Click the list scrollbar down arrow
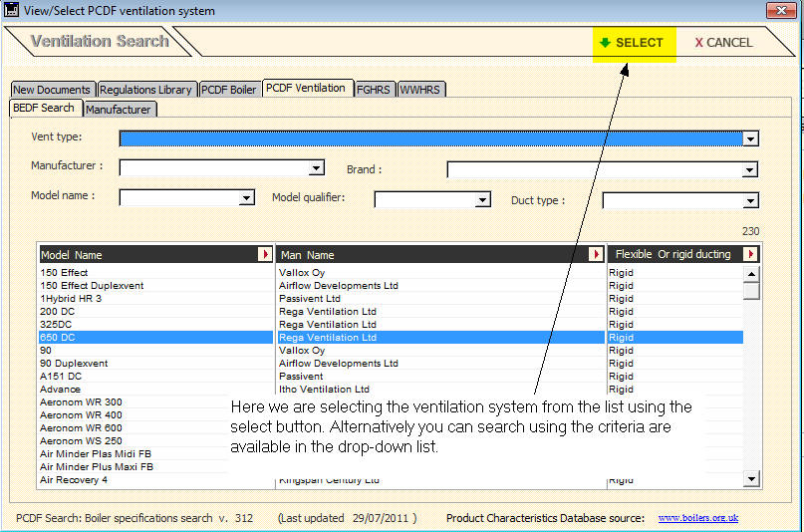The width and height of the screenshot is (804, 532). coord(751,479)
